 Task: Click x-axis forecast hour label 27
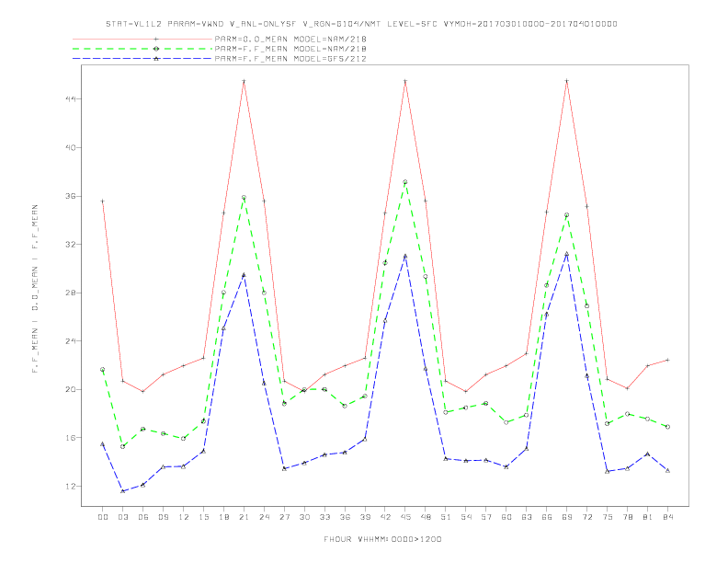coord(284,517)
